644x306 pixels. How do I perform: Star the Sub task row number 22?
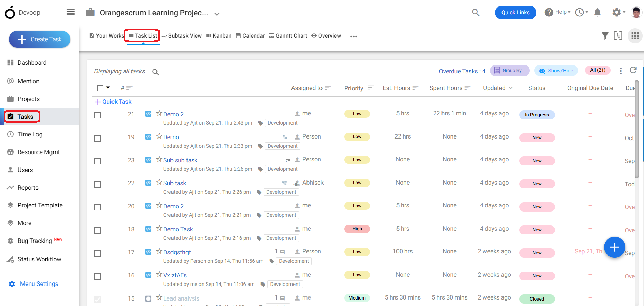(159, 182)
